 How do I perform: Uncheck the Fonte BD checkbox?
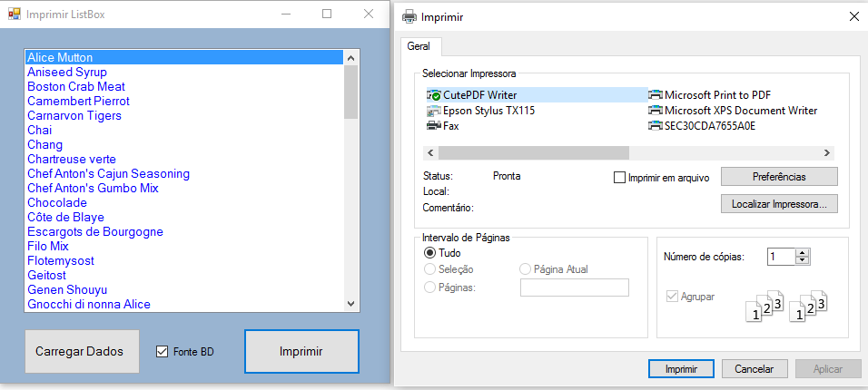point(162,351)
